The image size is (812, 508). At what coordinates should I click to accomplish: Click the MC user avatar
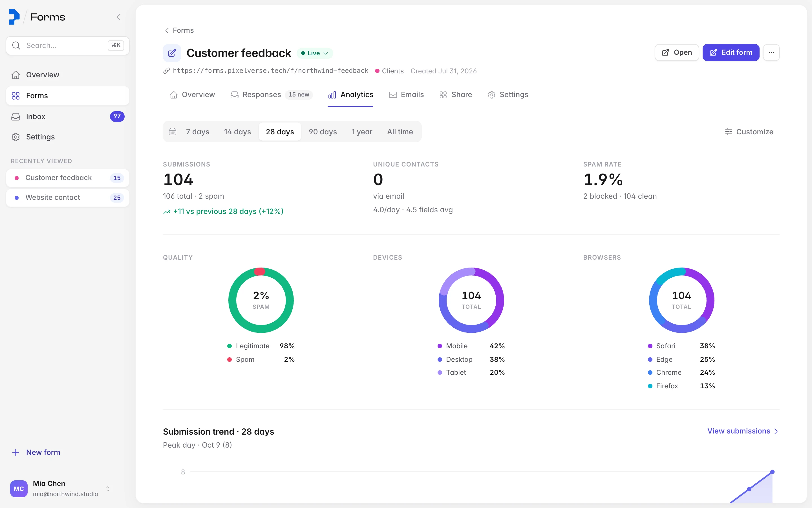click(x=19, y=489)
